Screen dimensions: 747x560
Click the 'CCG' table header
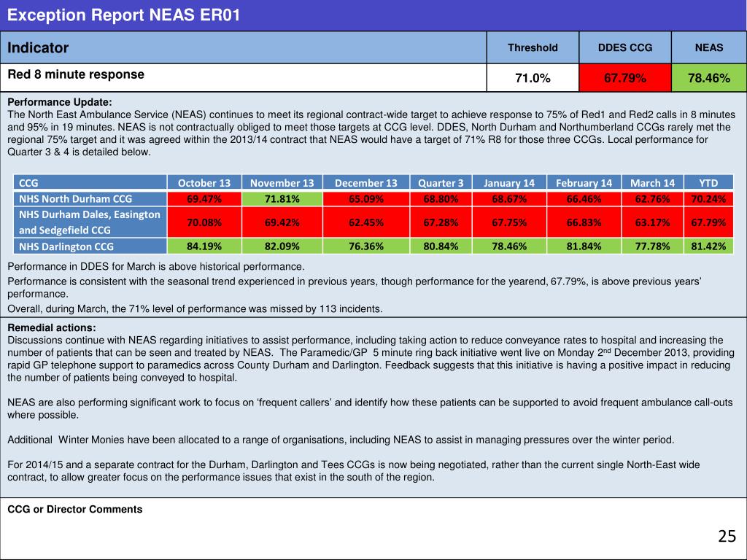pos(90,183)
